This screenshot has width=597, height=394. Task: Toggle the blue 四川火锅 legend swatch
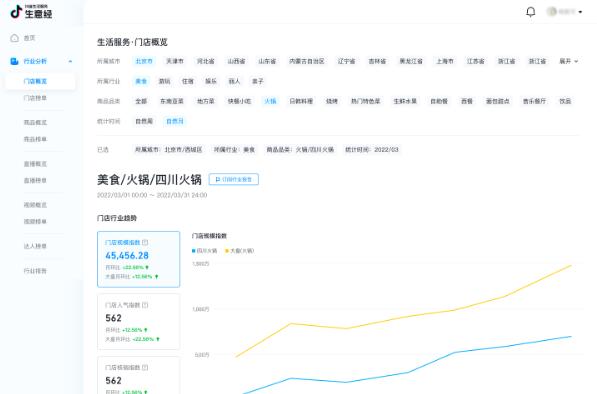click(x=194, y=251)
